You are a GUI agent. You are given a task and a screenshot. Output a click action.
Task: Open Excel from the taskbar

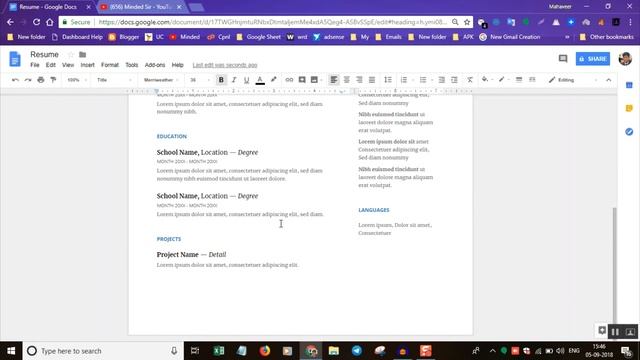(218, 351)
